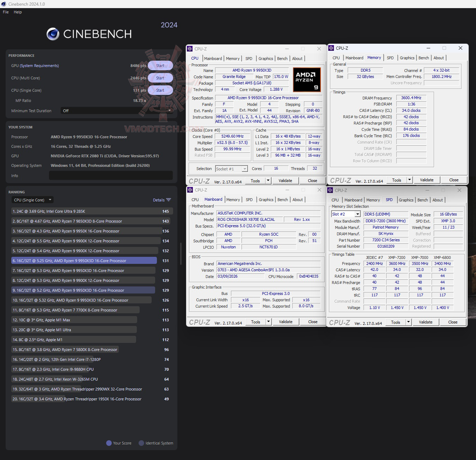This screenshot has height=460, width=476.
Task: Open the ranking Details link
Action: (x=159, y=200)
